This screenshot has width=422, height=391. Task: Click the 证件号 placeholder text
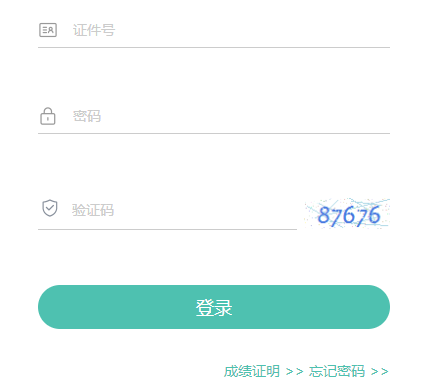click(94, 30)
